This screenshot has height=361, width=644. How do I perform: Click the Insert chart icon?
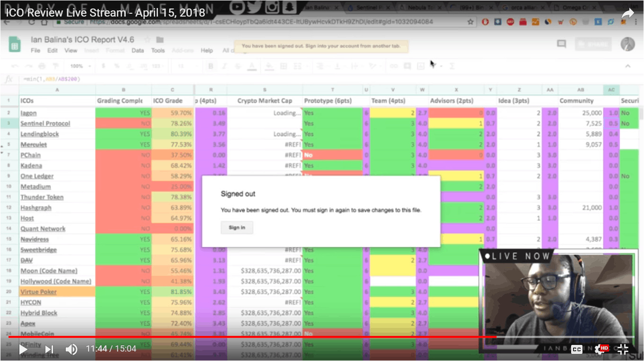(420, 66)
